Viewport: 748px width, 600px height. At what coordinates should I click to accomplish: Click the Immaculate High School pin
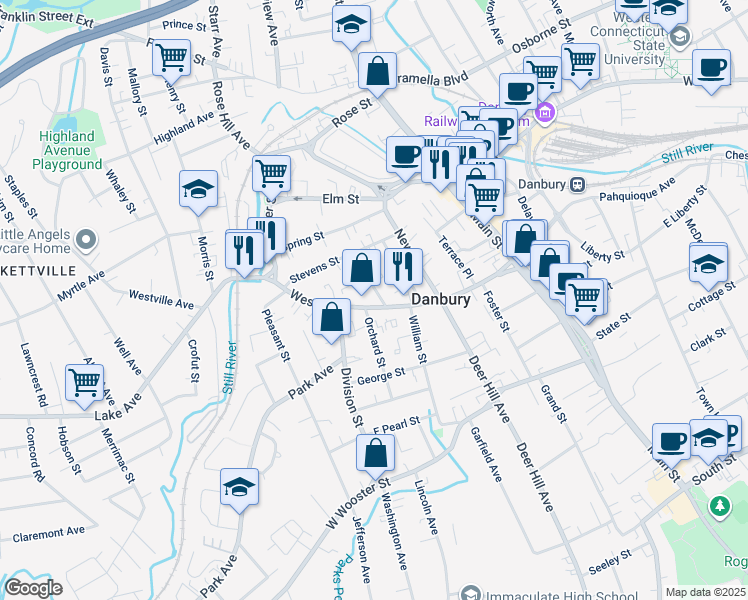click(470, 595)
